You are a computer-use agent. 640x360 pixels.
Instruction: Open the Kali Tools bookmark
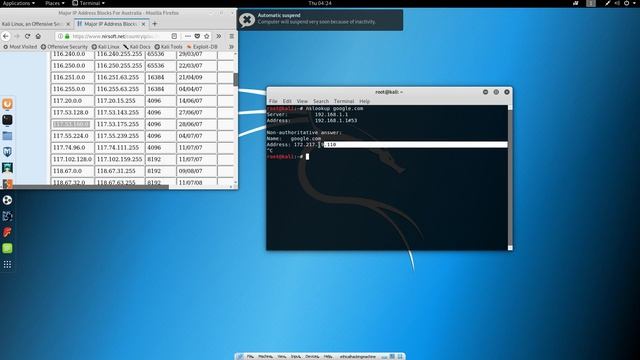point(168,47)
